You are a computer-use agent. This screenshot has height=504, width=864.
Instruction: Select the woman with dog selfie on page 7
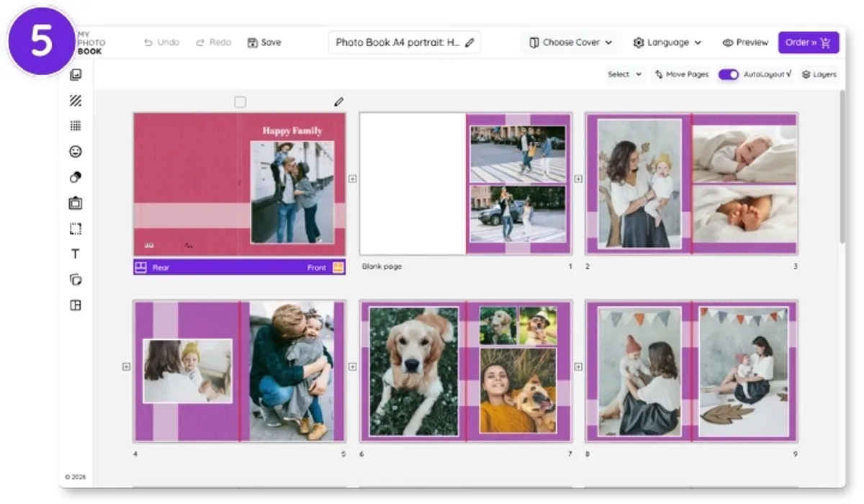(x=518, y=390)
